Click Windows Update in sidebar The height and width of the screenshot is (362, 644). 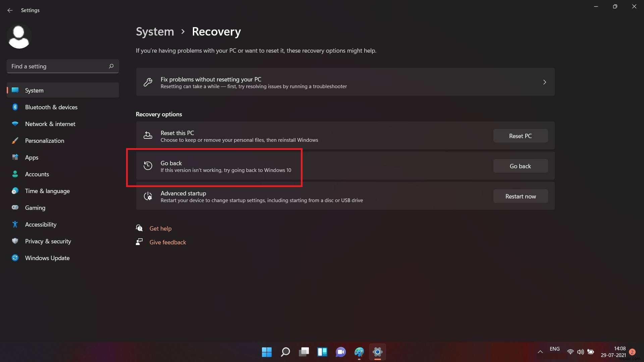click(x=47, y=258)
